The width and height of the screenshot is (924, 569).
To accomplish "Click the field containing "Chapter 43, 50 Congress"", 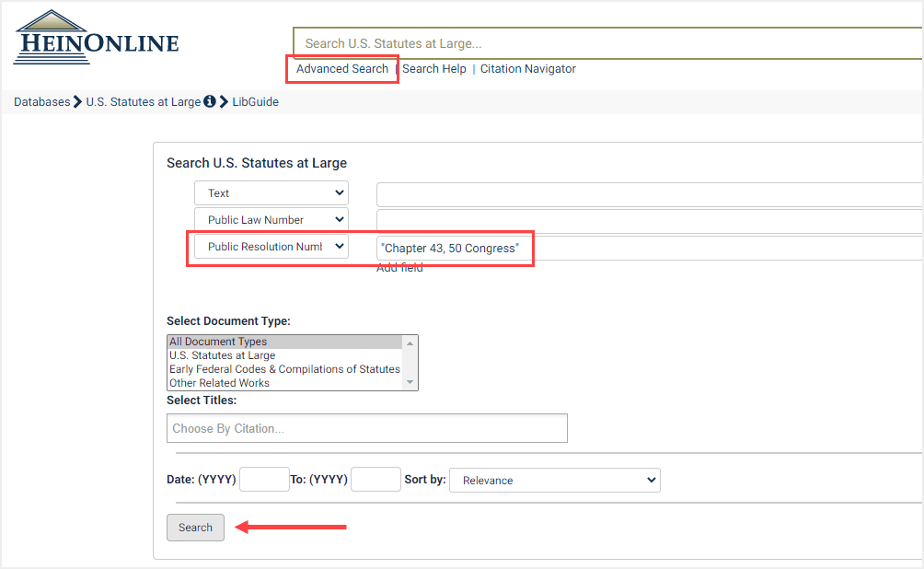I will [x=650, y=249].
